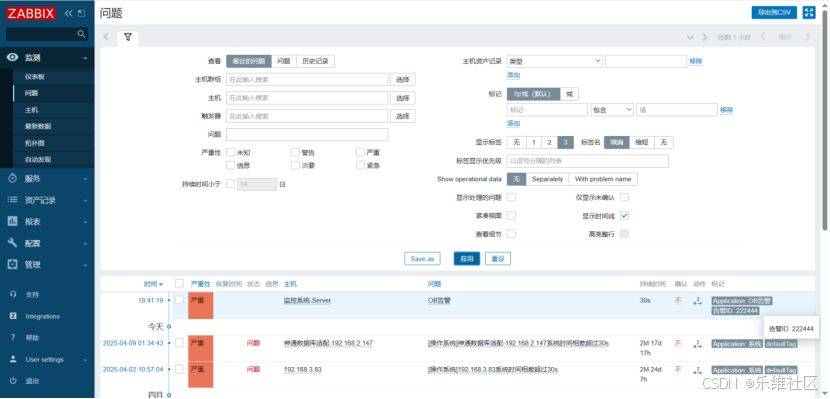This screenshot has width=830, height=399.
Task: Click the action icon in the OB告警 row
Action: [697, 301]
